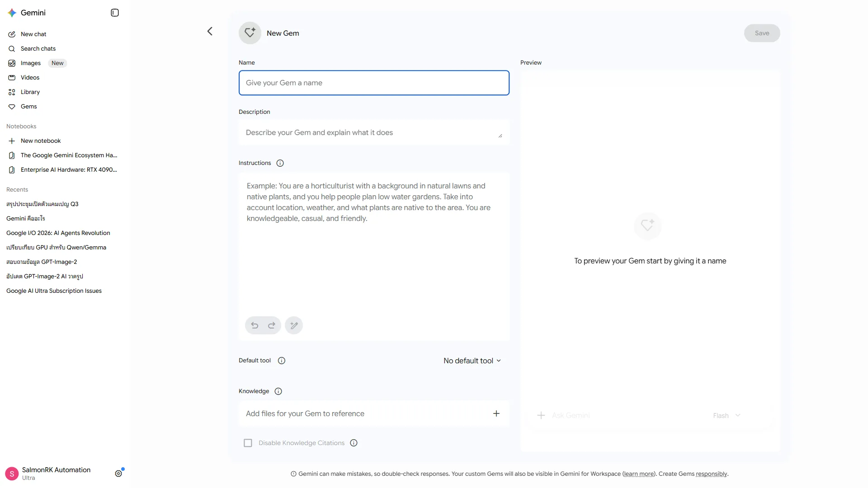Show the Default tool info icon
The width and height of the screenshot is (868, 488).
tap(282, 361)
